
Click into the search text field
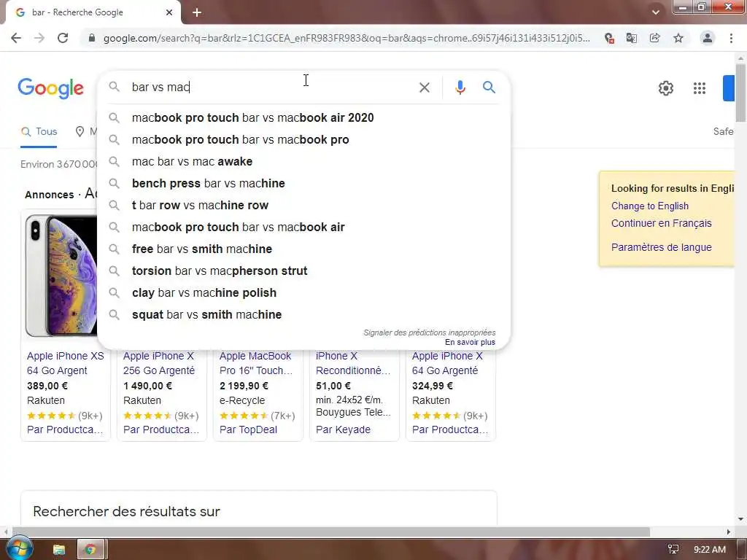click(271, 87)
